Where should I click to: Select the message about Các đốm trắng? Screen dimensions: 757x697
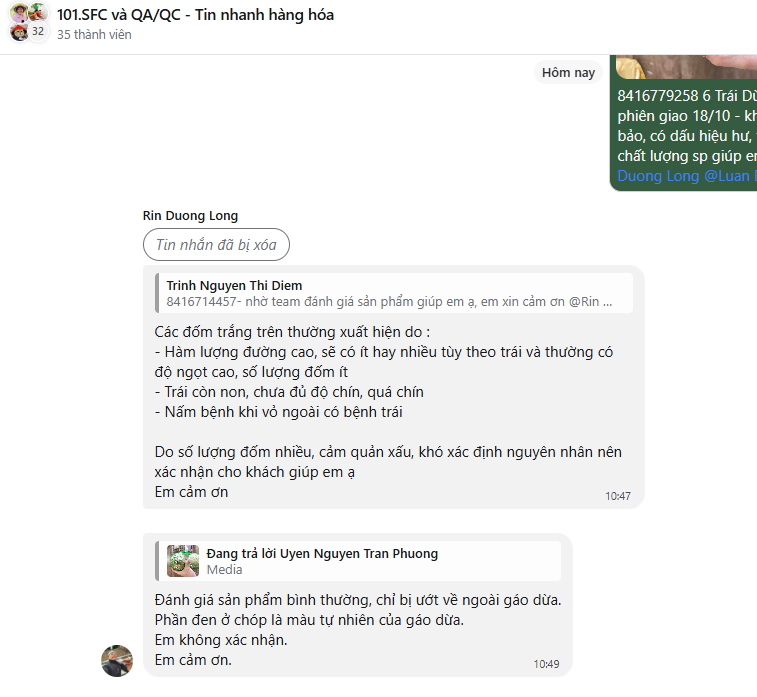click(388, 412)
